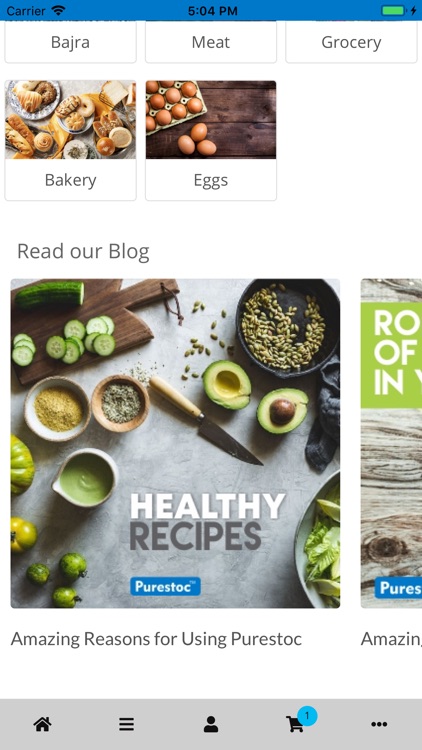The height and width of the screenshot is (750, 422).
Task: Tap the cart badge showing 1
Action: point(307,716)
